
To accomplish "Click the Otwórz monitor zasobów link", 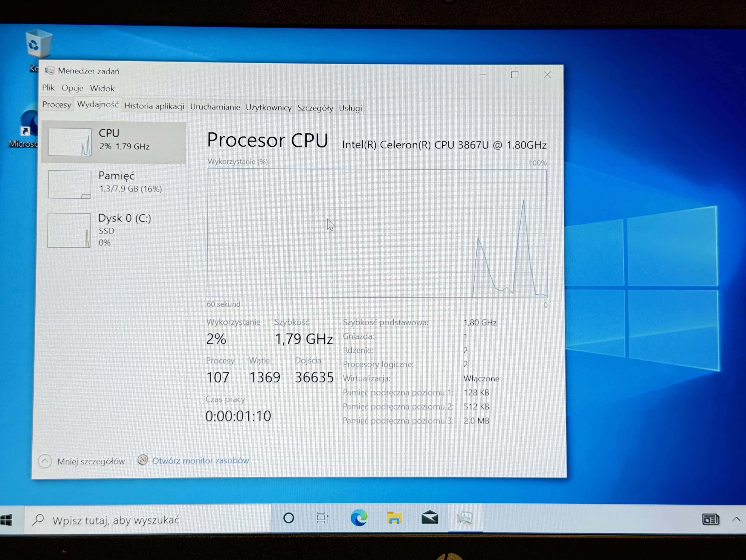I will pos(200,461).
